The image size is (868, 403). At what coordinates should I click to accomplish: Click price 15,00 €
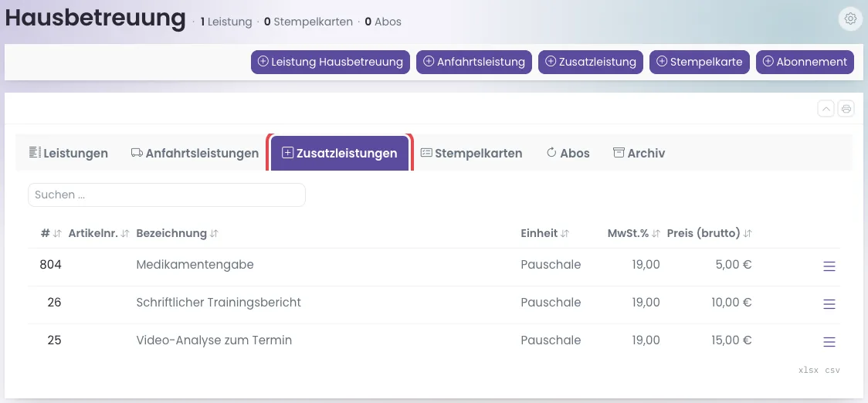point(732,340)
